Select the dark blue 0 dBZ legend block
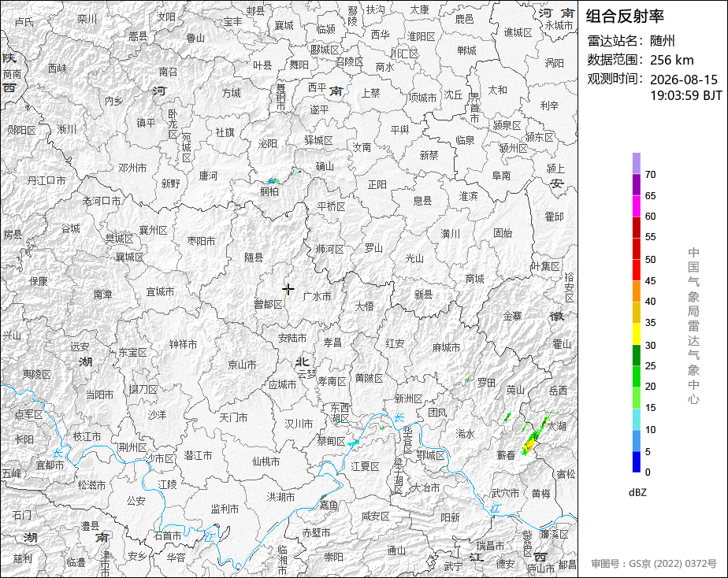Viewport: 728px width, 578px height. pyautogui.click(x=636, y=462)
